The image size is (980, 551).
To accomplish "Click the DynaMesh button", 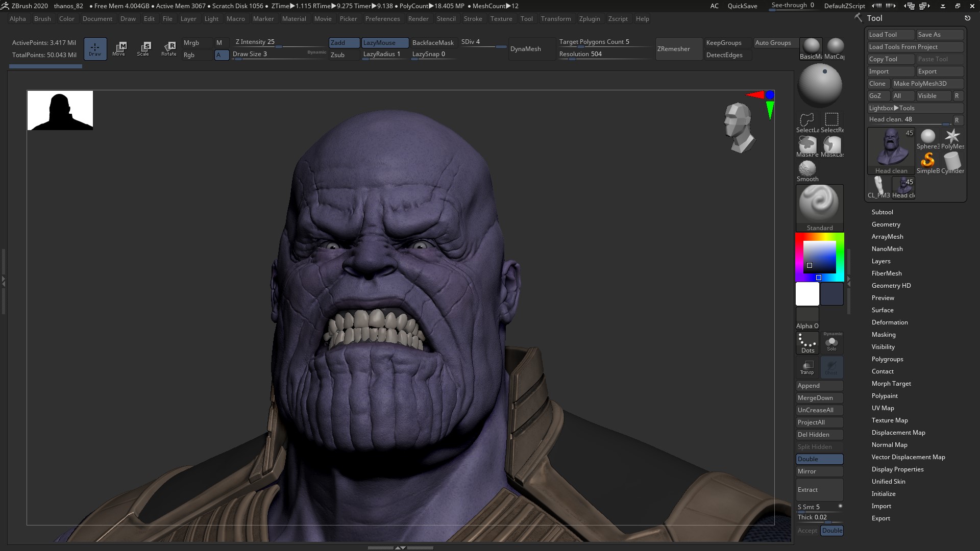I will tap(532, 49).
